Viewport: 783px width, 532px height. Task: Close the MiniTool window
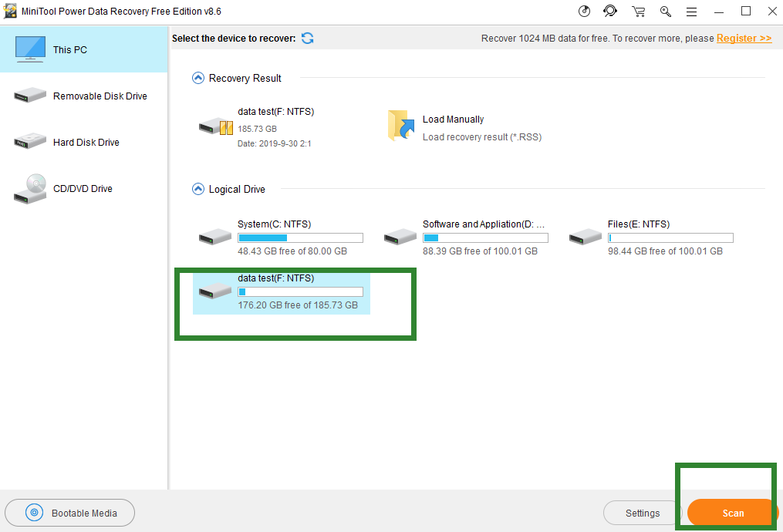click(x=772, y=11)
